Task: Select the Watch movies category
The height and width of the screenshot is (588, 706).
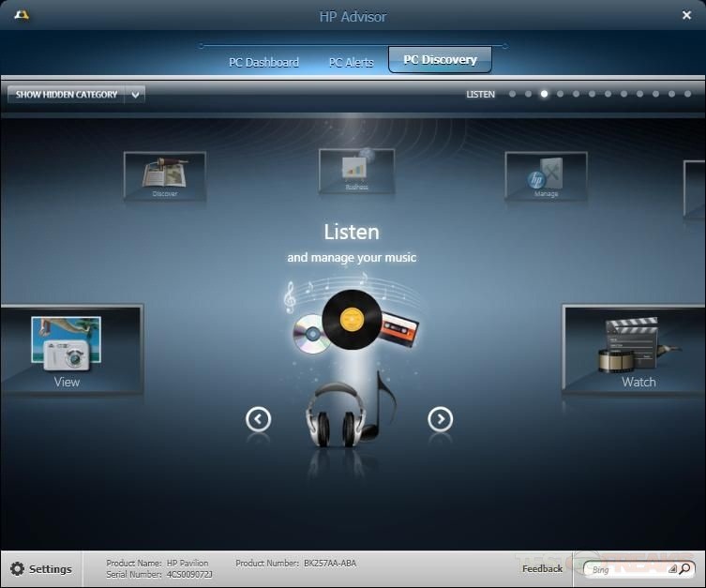Action: pyautogui.click(x=636, y=350)
